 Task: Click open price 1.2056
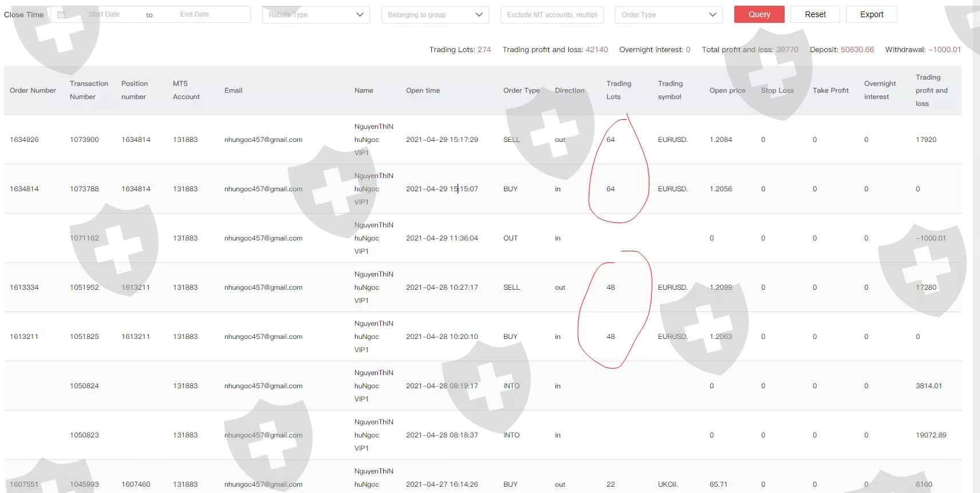click(721, 189)
